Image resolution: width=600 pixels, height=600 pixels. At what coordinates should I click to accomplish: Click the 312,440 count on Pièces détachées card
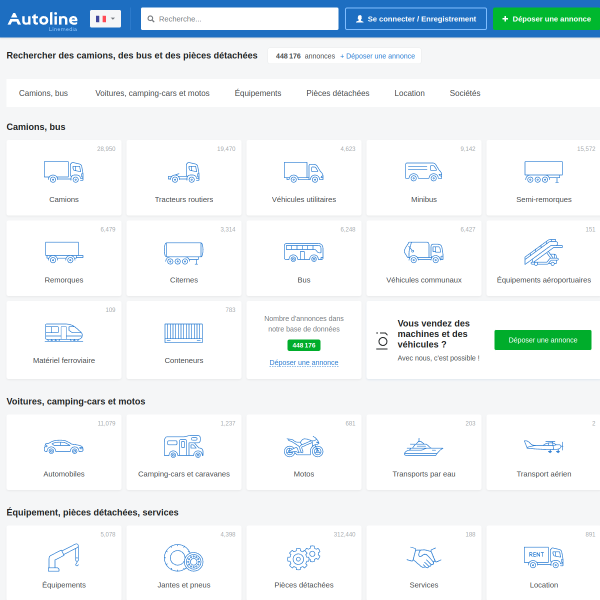click(344, 534)
